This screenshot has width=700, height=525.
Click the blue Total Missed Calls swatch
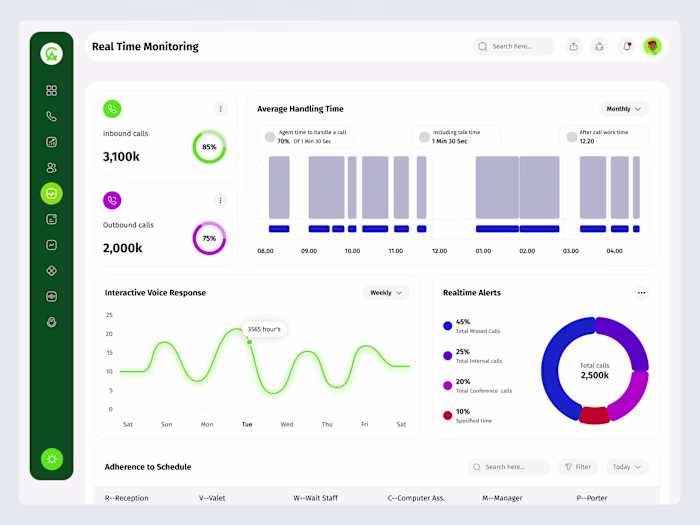[447, 326]
